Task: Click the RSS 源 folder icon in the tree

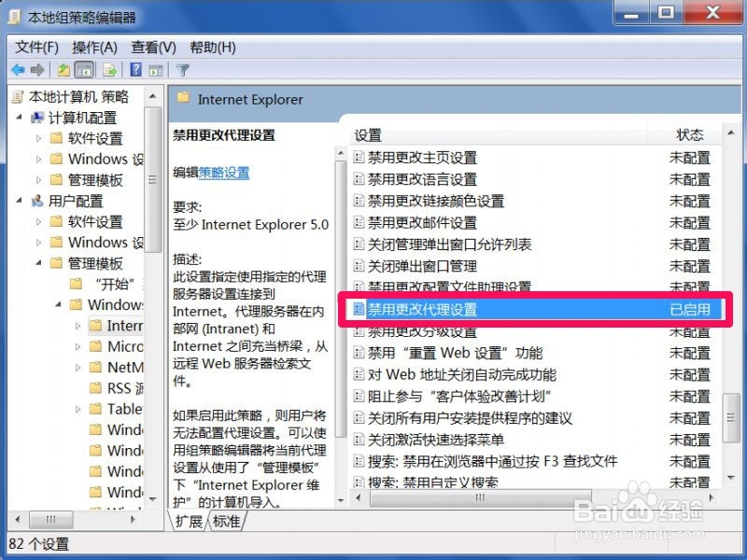Action: click(96, 387)
